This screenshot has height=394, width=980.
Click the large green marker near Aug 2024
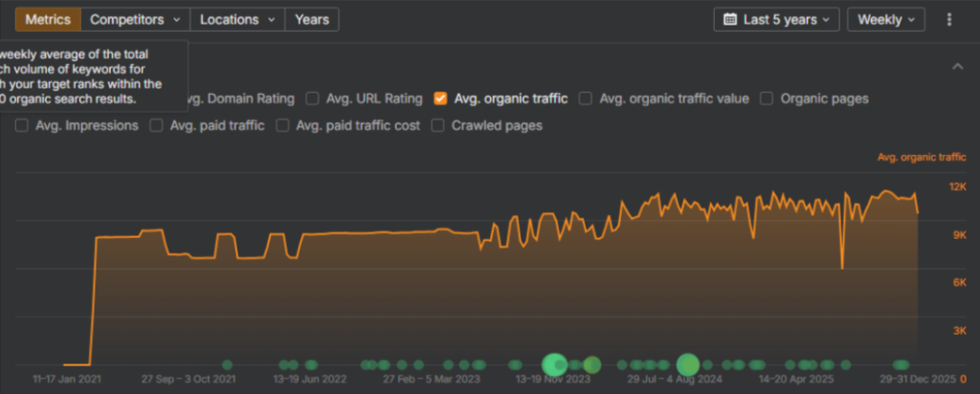(x=687, y=364)
